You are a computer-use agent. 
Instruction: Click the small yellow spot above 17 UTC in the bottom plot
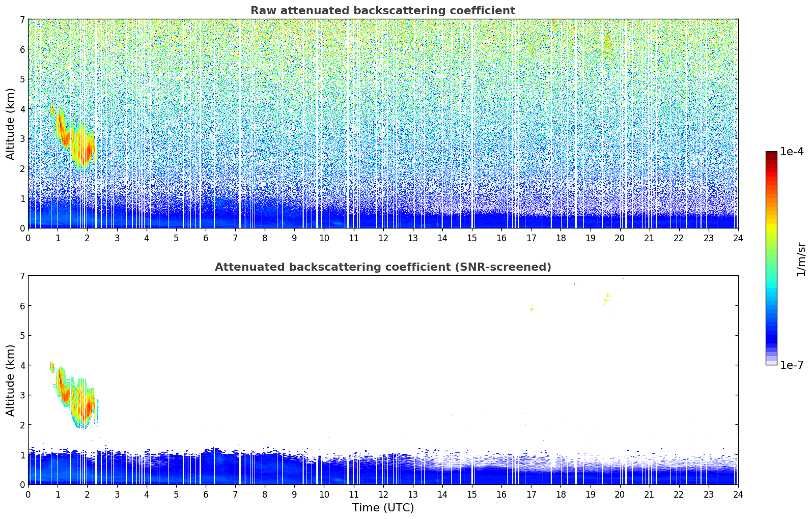tap(532, 308)
